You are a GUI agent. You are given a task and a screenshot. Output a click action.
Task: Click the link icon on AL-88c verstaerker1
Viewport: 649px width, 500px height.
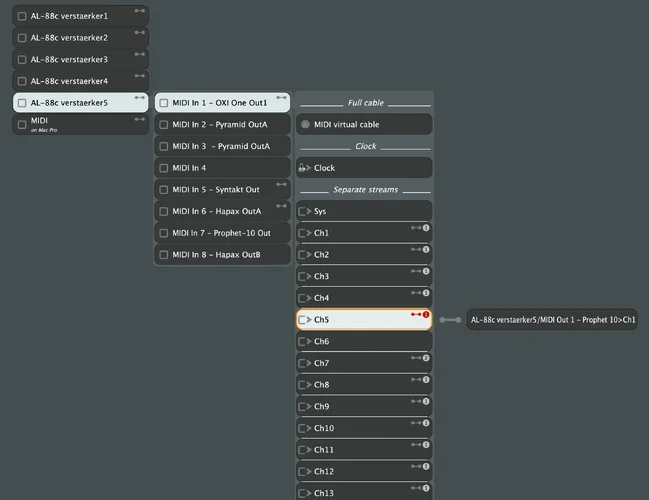(140, 11)
